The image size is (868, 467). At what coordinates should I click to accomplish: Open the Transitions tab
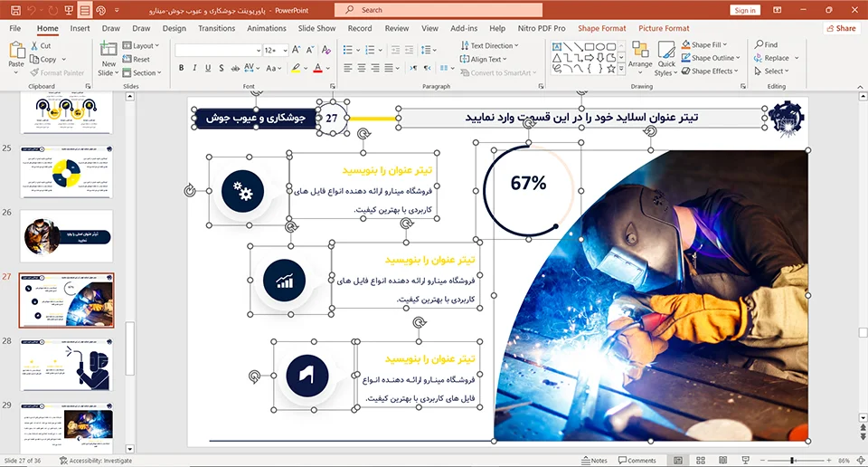pos(216,28)
